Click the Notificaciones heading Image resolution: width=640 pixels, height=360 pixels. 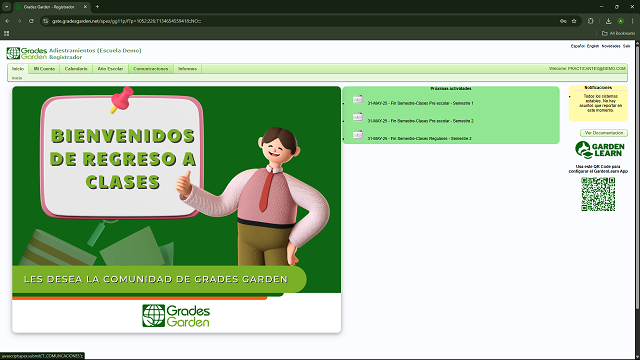[x=598, y=87]
